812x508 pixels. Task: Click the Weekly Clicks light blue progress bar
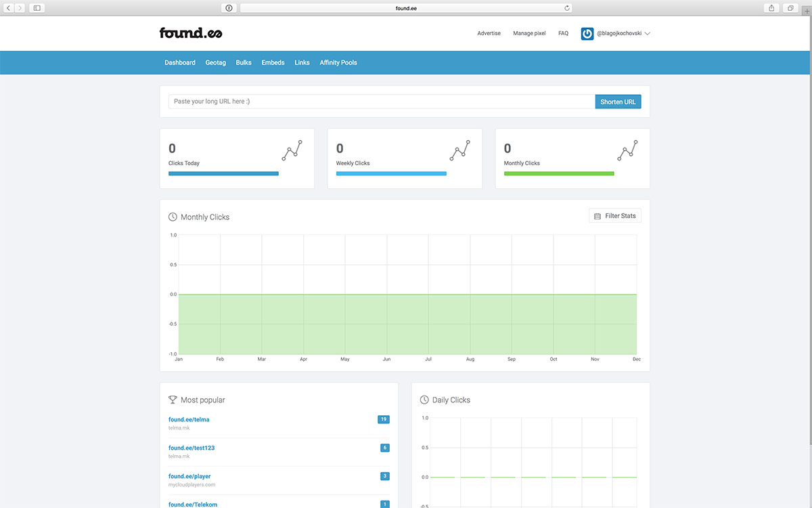391,173
